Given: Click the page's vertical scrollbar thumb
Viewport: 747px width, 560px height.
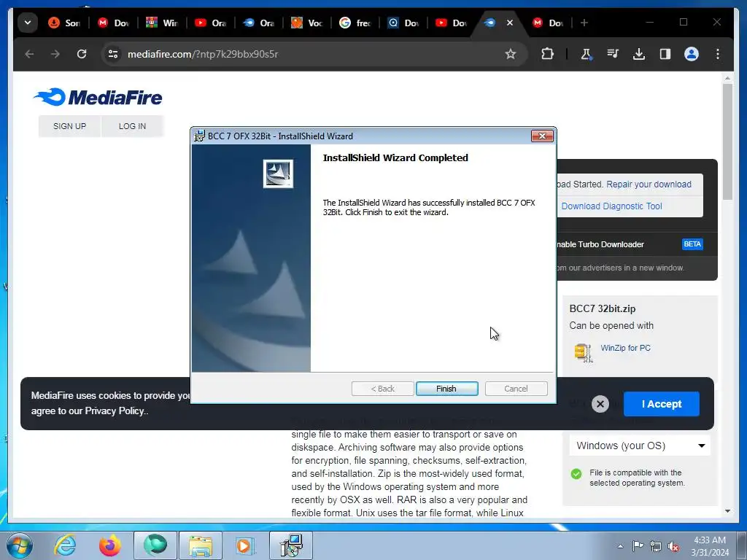Looking at the screenshot, I should tap(727, 141).
